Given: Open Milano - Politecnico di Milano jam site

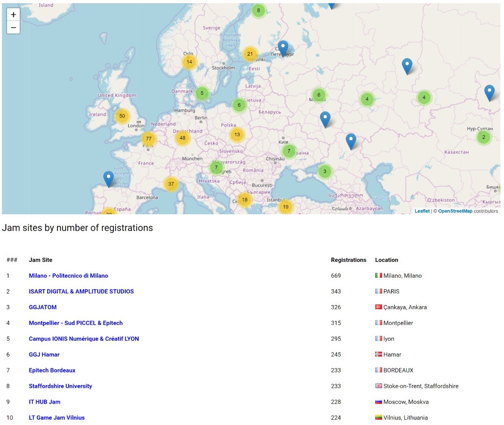Looking at the screenshot, I should [69, 276].
